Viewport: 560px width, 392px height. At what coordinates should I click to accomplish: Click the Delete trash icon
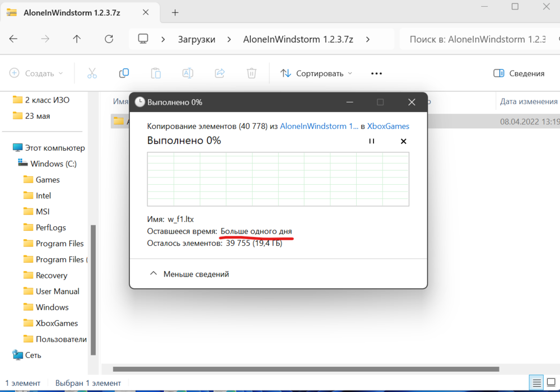pos(251,73)
